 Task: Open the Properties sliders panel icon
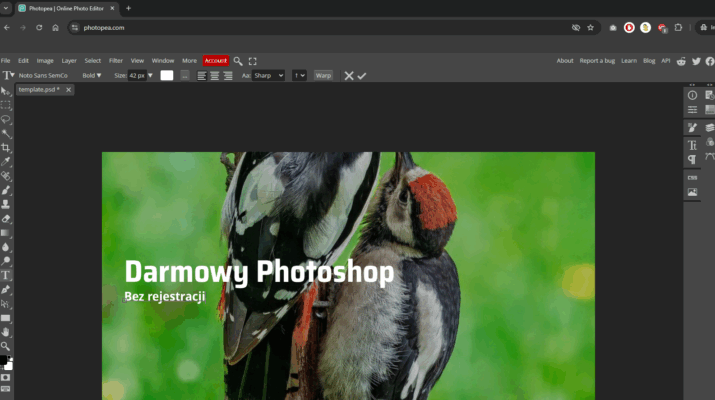pyautogui.click(x=692, y=109)
